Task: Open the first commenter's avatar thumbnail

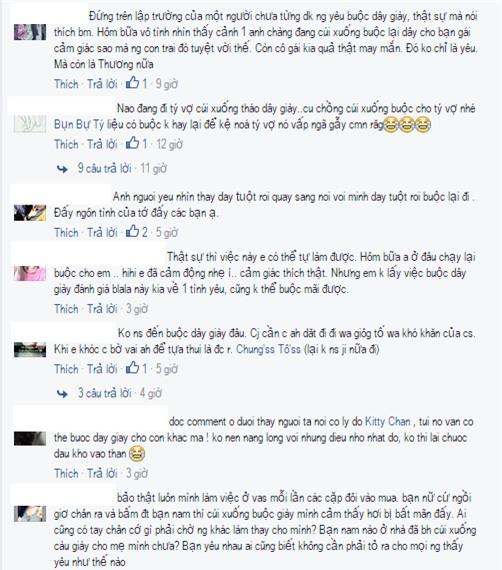Action: click(30, 32)
